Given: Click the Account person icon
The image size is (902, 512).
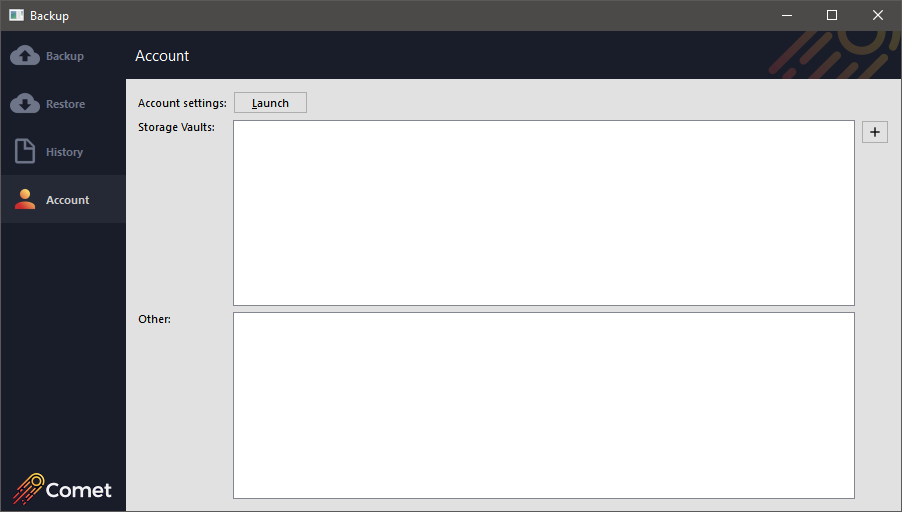Looking at the screenshot, I should pyautogui.click(x=25, y=200).
